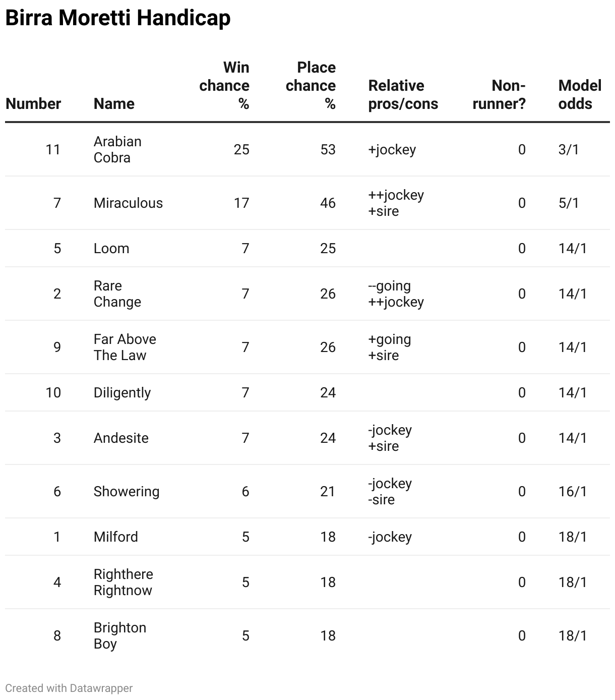
Task: Click the Place chance % header
Action: (311, 85)
